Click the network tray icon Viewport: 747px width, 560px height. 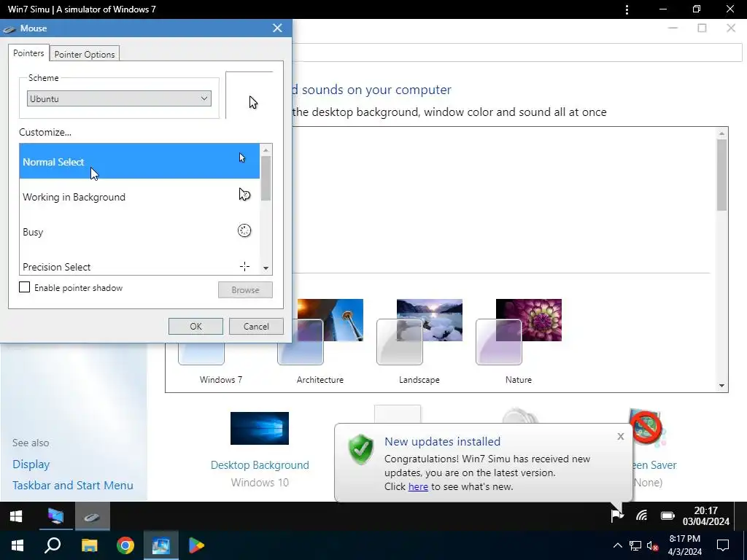pos(635,545)
